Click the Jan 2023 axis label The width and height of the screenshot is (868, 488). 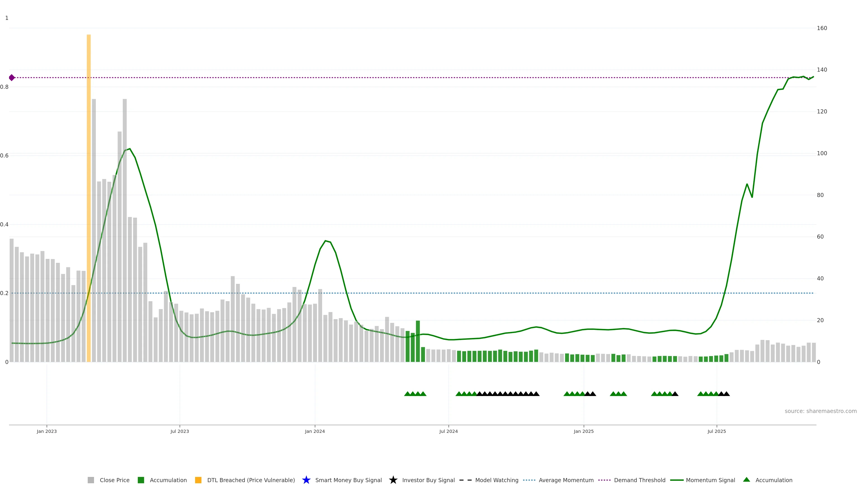[x=47, y=431]
